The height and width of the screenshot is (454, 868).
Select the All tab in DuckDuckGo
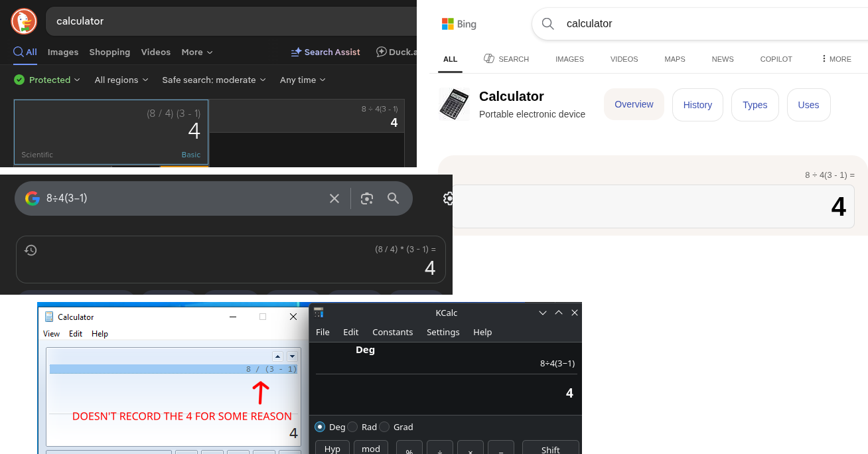click(25, 52)
